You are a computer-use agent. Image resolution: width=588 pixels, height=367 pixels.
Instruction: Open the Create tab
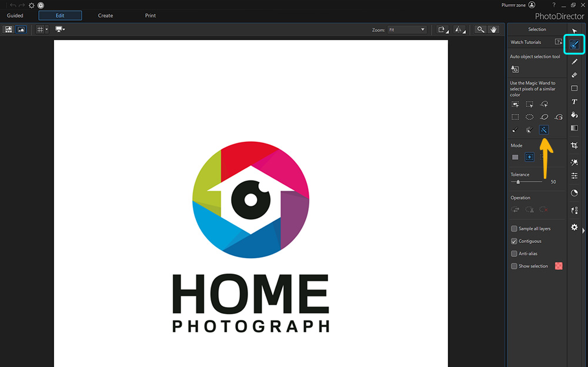point(105,15)
